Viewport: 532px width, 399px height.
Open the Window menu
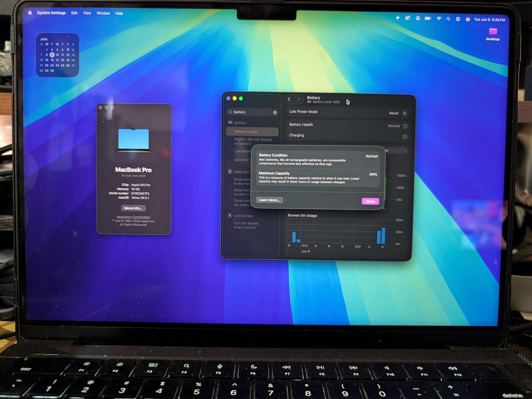pos(103,13)
